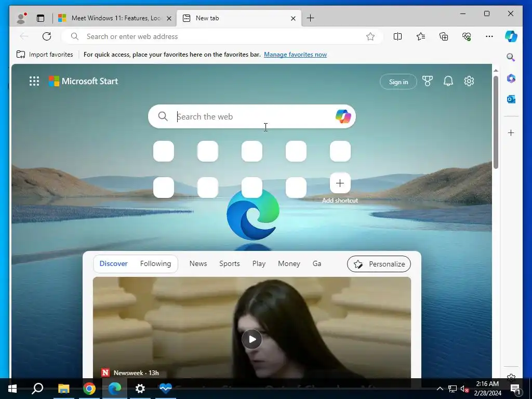Open the tab actions menu icon
The image size is (532, 399).
click(x=41, y=18)
